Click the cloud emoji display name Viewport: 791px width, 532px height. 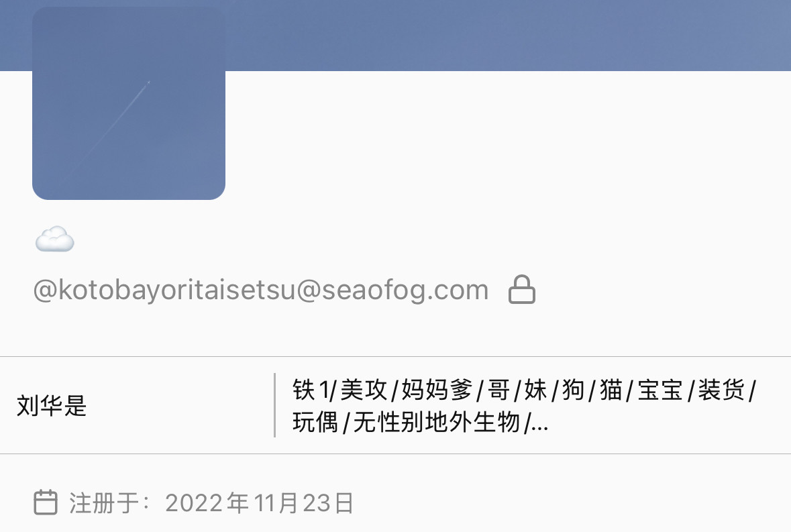(54, 239)
